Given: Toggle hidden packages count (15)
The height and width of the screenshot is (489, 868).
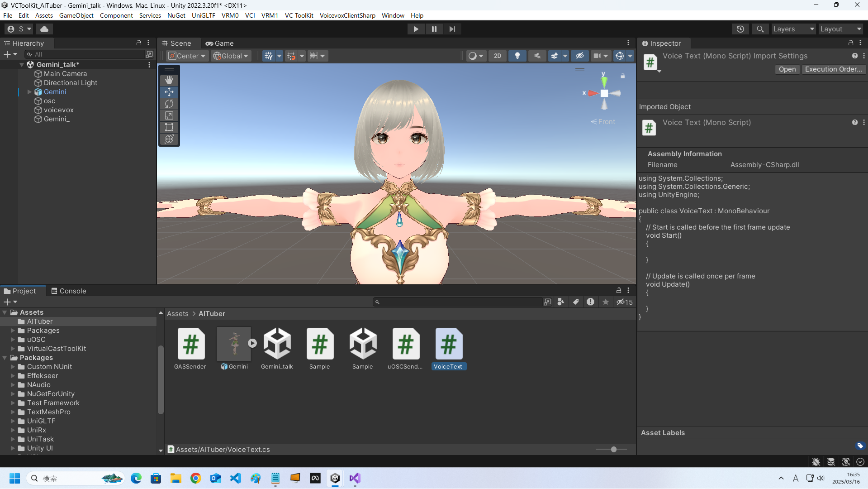Looking at the screenshot, I should click(x=625, y=302).
